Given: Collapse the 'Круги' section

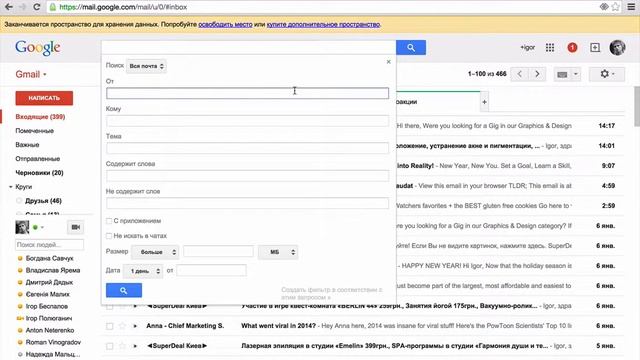Looking at the screenshot, I should [x=11, y=187].
